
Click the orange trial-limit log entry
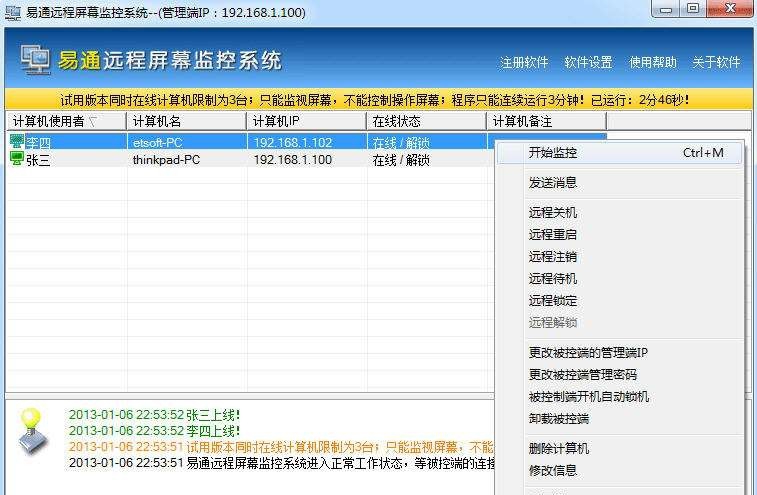tap(281, 447)
